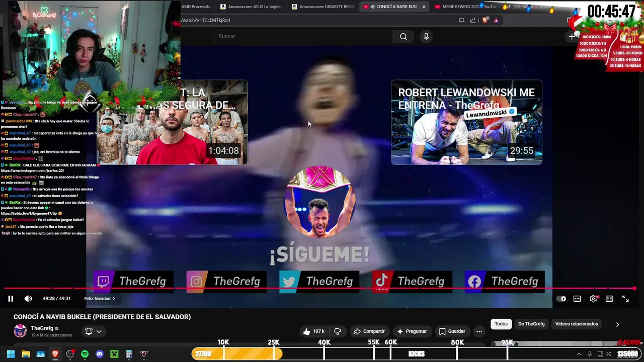Click the video title CONOCÍ A NAYIB BUKELE
Image resolution: width=644 pixels, height=362 pixels.
(x=102, y=317)
